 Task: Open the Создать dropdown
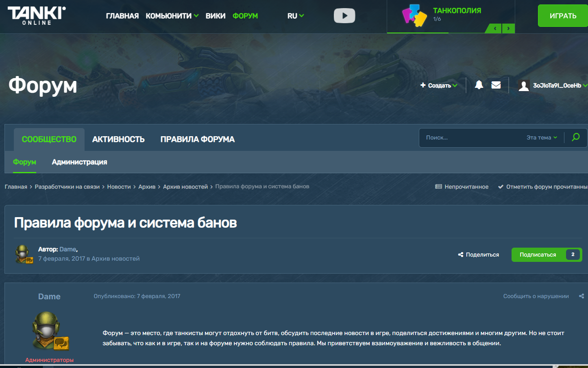pos(439,85)
